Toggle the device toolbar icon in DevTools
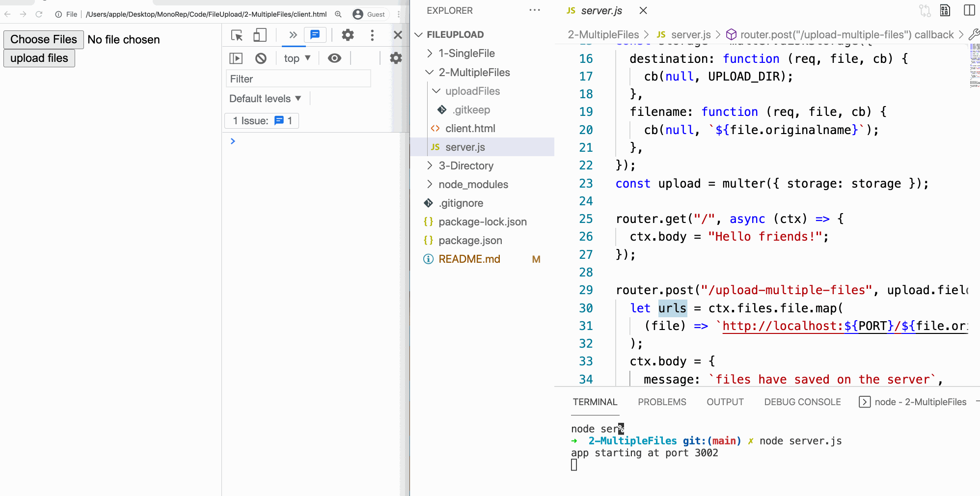The width and height of the screenshot is (980, 496). click(260, 35)
